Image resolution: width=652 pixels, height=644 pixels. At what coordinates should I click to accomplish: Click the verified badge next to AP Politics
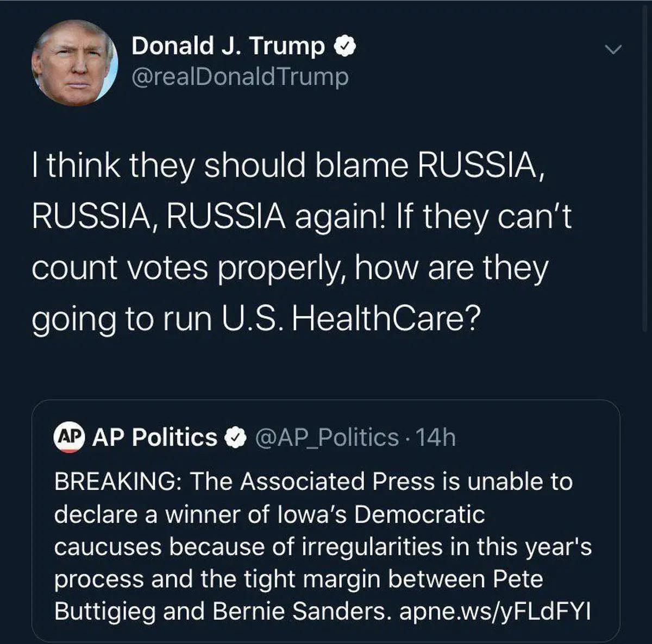(x=235, y=437)
